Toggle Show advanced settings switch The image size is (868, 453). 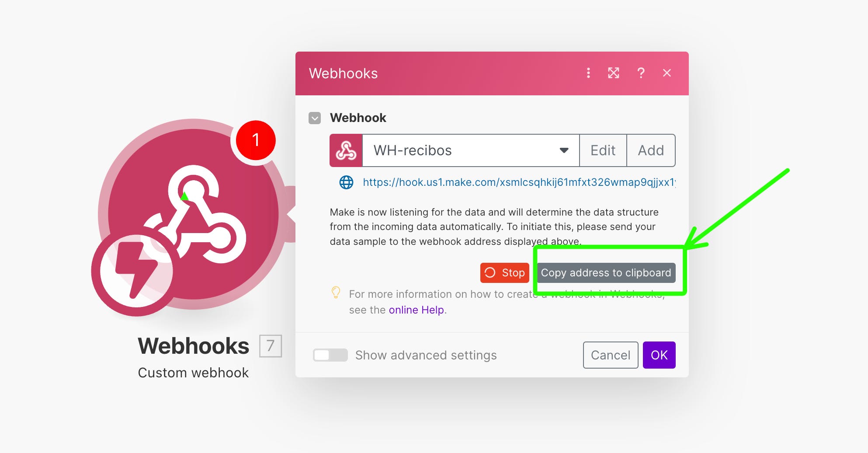tap(330, 355)
